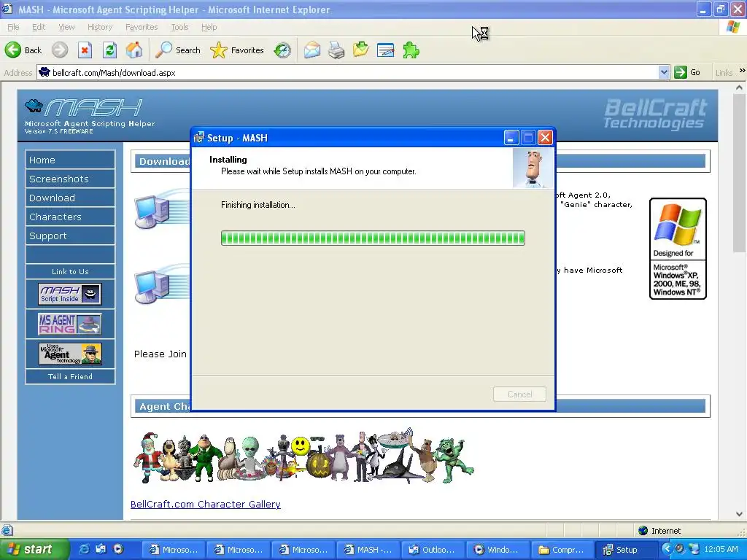Click the MASH Script Inside badge

[x=70, y=294]
